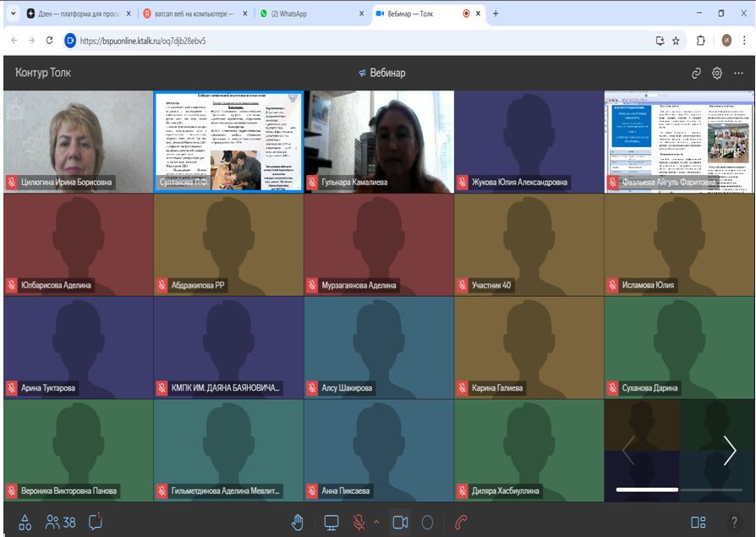
Task: Unmute the microphone in bottom toolbar
Action: pos(359,523)
